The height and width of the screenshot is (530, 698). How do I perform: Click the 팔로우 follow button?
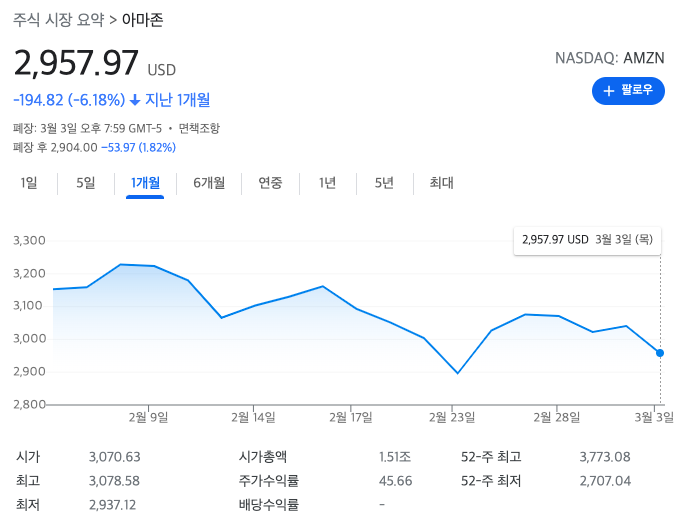(628, 91)
